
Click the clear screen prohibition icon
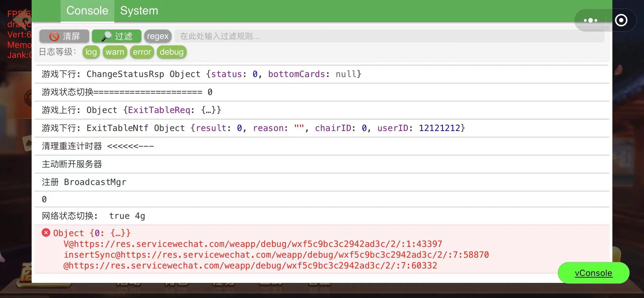tap(54, 36)
